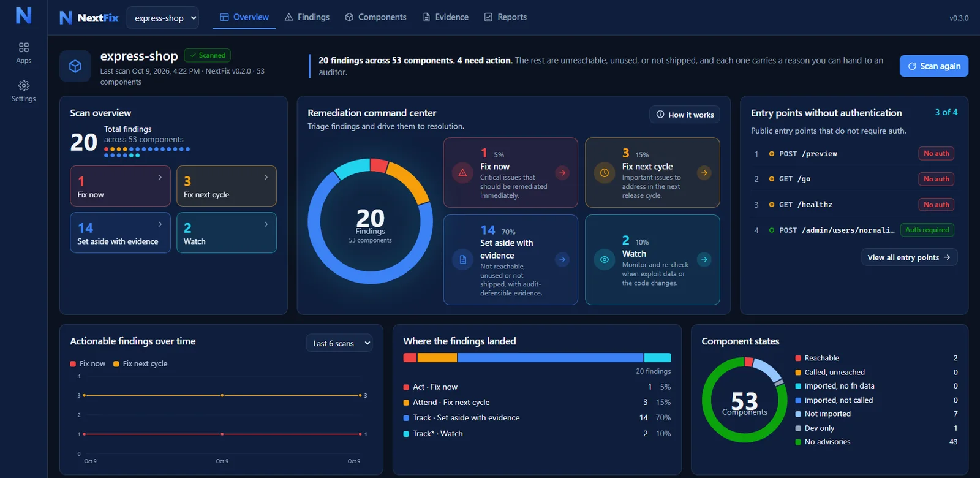Open the Reports tab
The image size is (980, 478).
click(505, 17)
